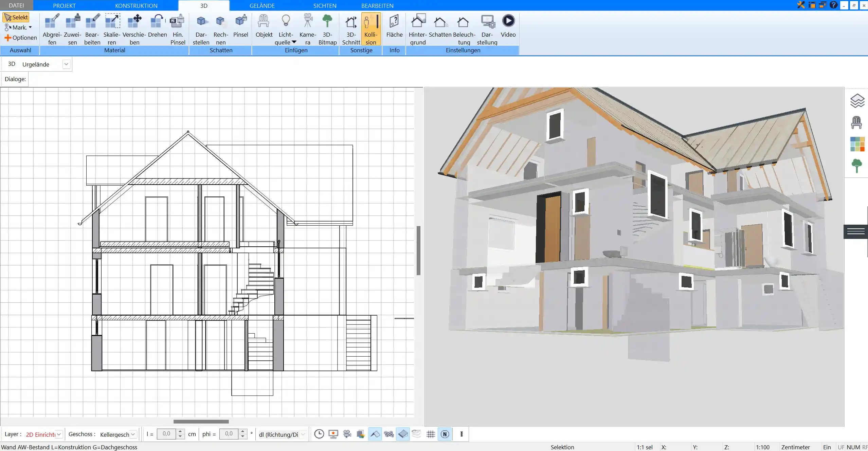Switch to the PROJEKT tab
The image size is (868, 451).
64,5
